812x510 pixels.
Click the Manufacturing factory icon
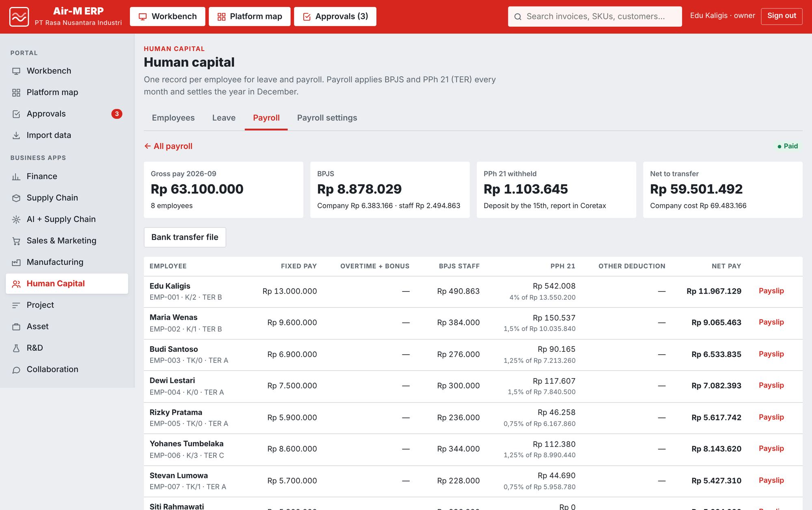pos(16,263)
